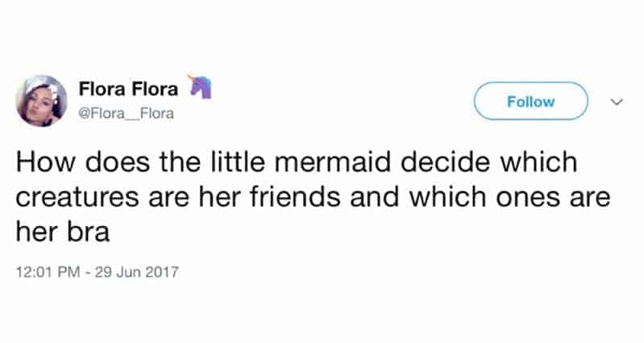Viewport: 644px width, 343px height.
Task: Click the 12:01 PM timestamp
Action: [48, 271]
